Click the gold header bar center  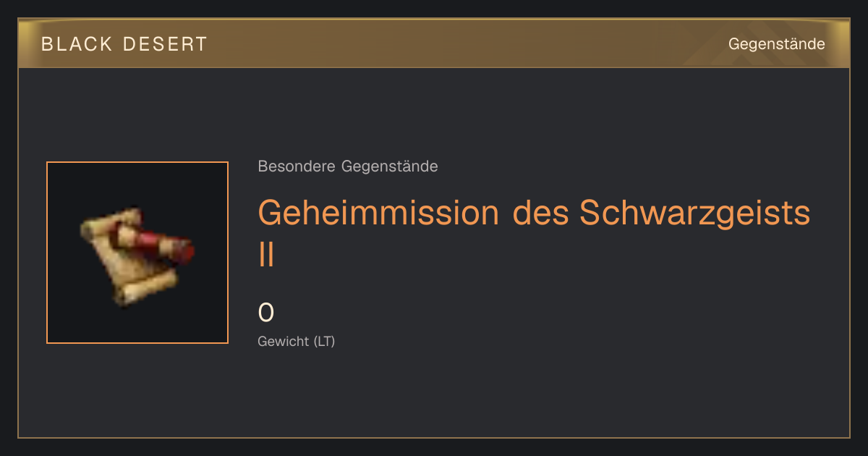(x=434, y=43)
